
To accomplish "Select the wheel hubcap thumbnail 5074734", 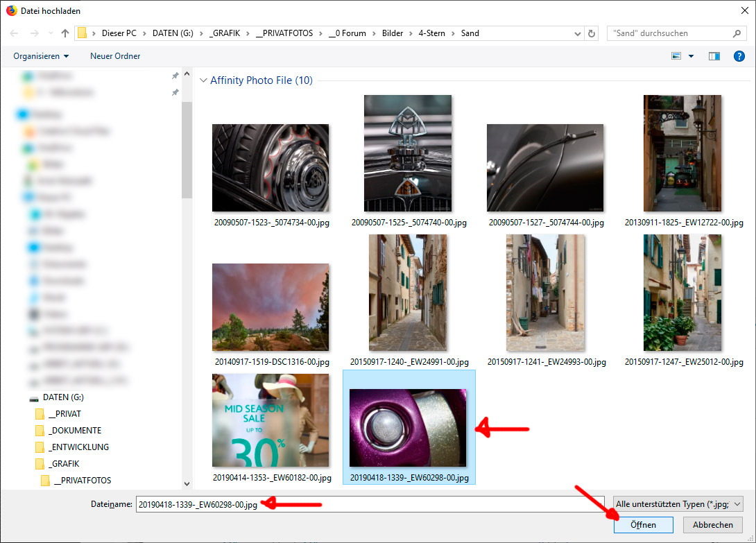I will (x=270, y=168).
